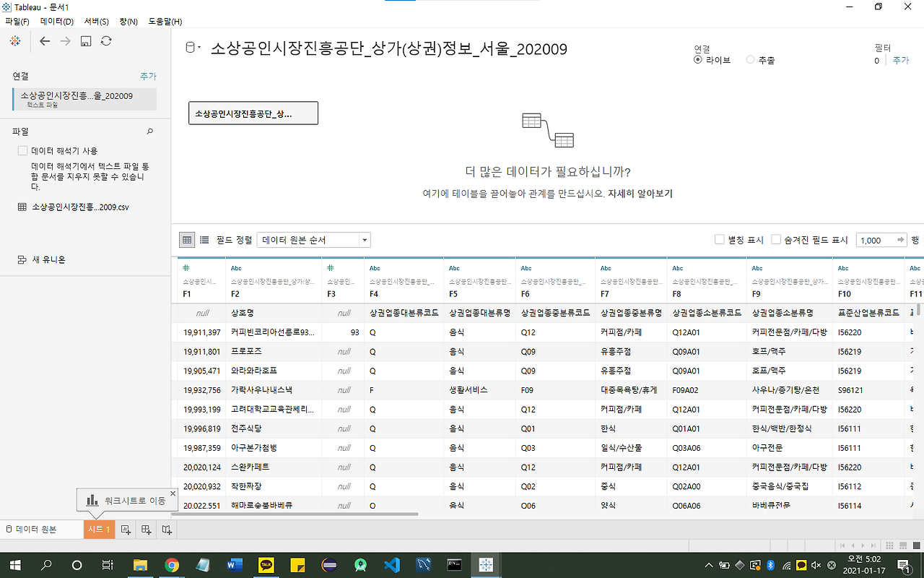Switch to metadata list view icon

(x=204, y=240)
